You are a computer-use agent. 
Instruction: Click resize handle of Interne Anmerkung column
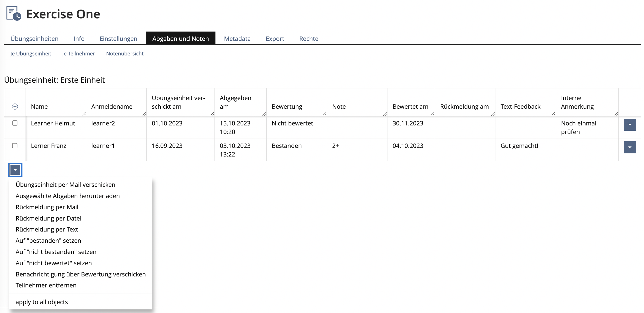click(x=616, y=114)
